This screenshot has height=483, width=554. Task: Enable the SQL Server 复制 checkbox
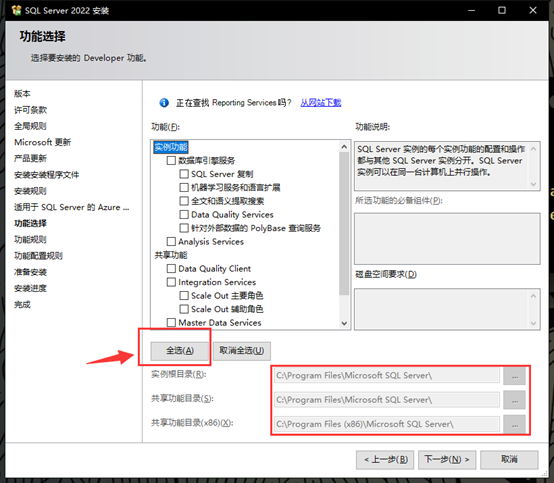pyautogui.click(x=184, y=174)
